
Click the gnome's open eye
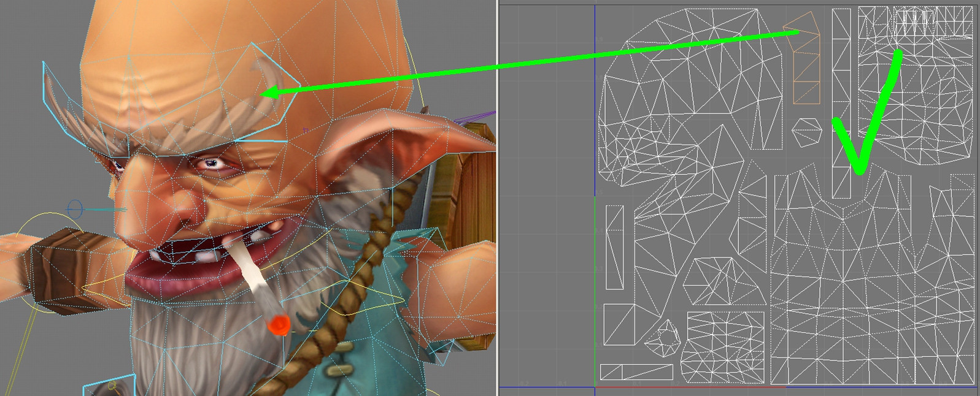tap(211, 163)
